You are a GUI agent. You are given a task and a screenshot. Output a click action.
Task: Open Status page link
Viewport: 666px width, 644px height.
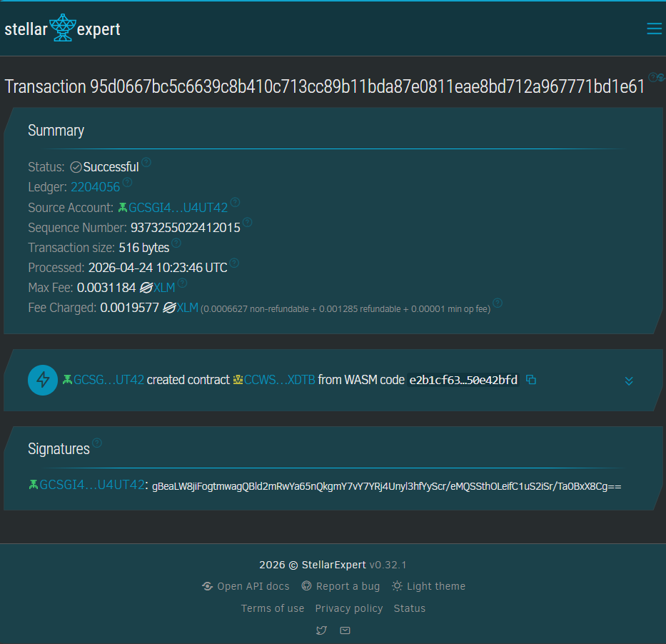click(410, 608)
